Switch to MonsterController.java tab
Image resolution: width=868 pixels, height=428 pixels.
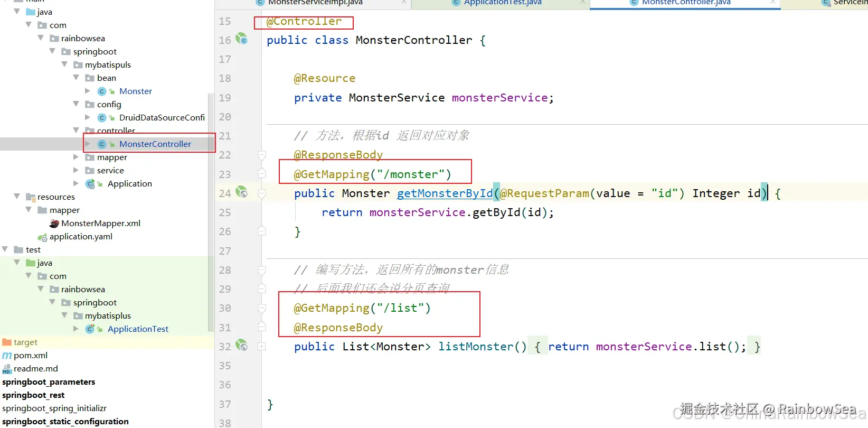(686, 3)
